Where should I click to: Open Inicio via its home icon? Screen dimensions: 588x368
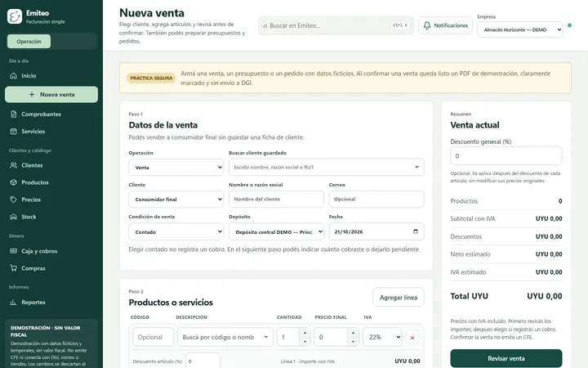pos(14,76)
